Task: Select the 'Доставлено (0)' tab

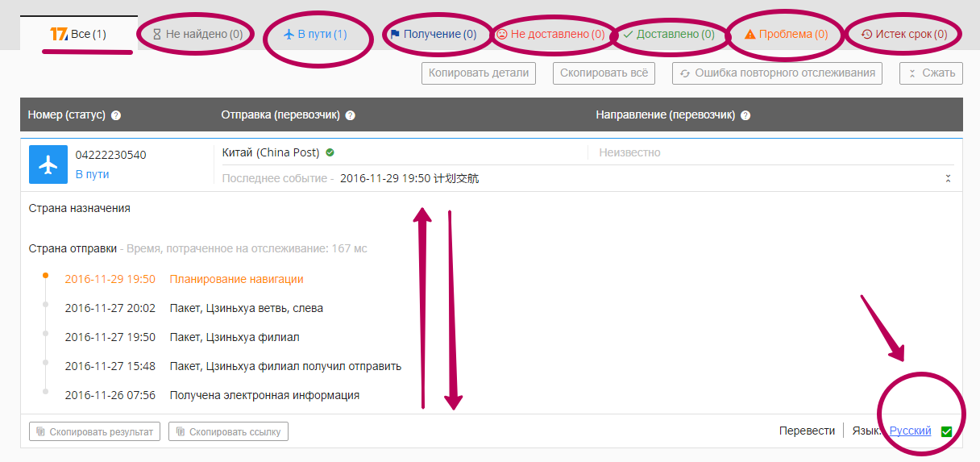Action: pyautogui.click(x=668, y=34)
